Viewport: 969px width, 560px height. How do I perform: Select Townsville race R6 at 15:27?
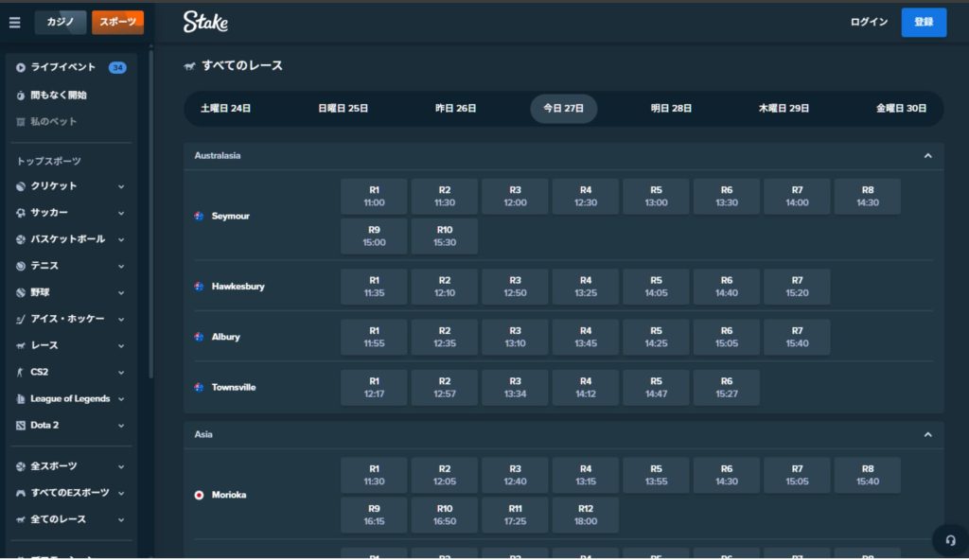point(726,388)
